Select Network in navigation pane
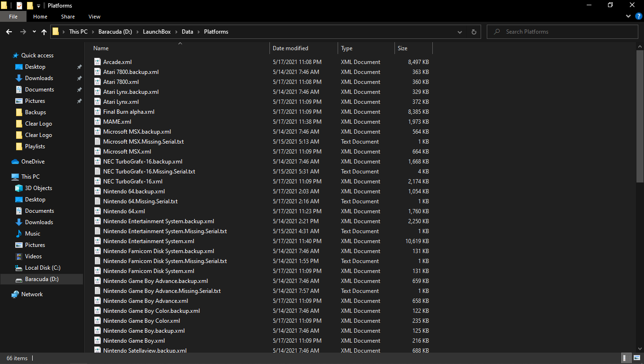Screen dimensions: 644x364 [x=32, y=294]
